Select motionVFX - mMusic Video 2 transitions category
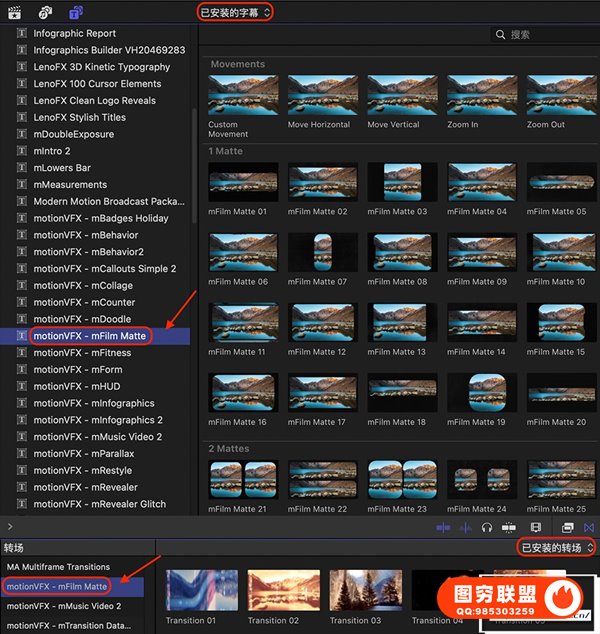This screenshot has height=634, width=600. click(64, 606)
